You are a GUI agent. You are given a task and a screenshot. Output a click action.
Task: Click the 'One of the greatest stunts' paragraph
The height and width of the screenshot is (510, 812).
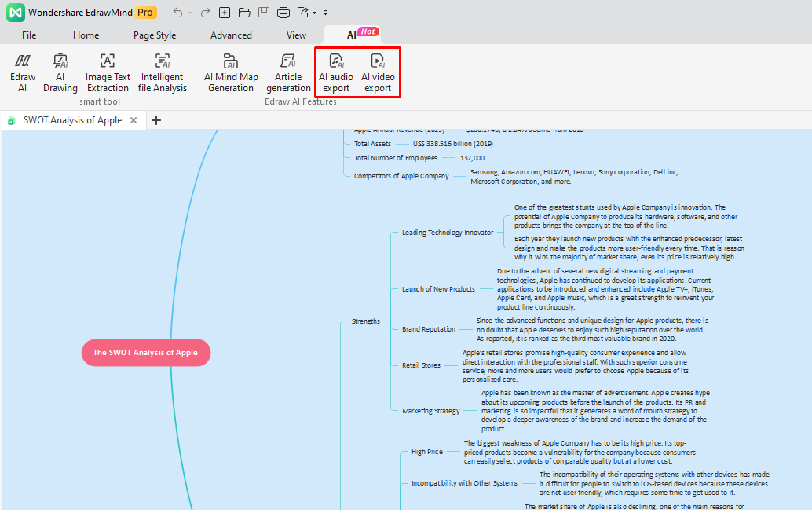626,217
